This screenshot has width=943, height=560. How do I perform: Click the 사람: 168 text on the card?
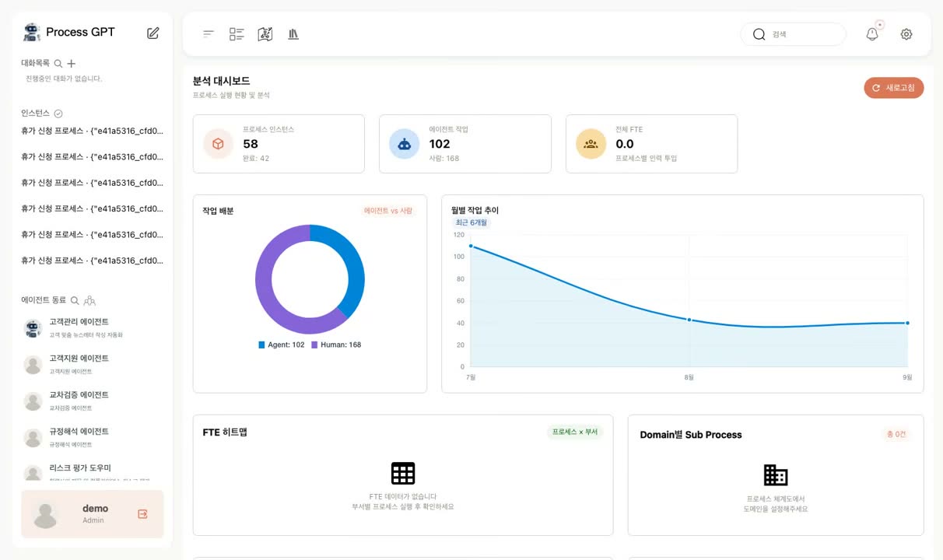pos(444,158)
